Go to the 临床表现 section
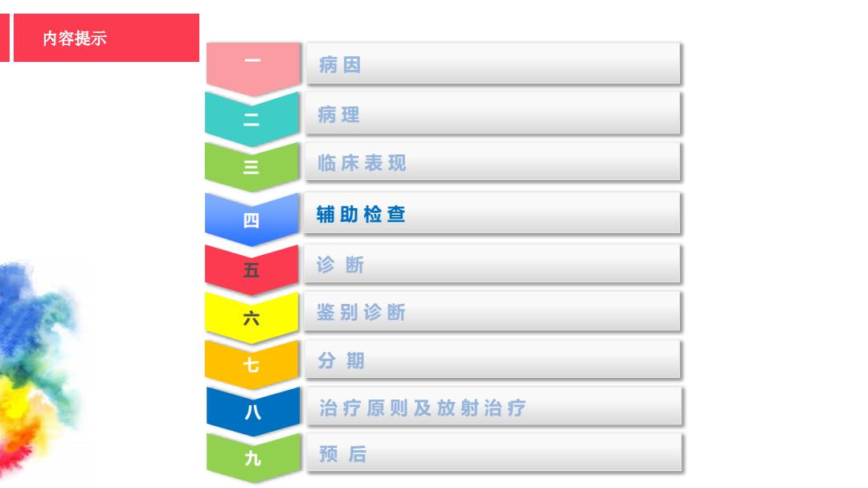868x488 pixels. (x=493, y=162)
